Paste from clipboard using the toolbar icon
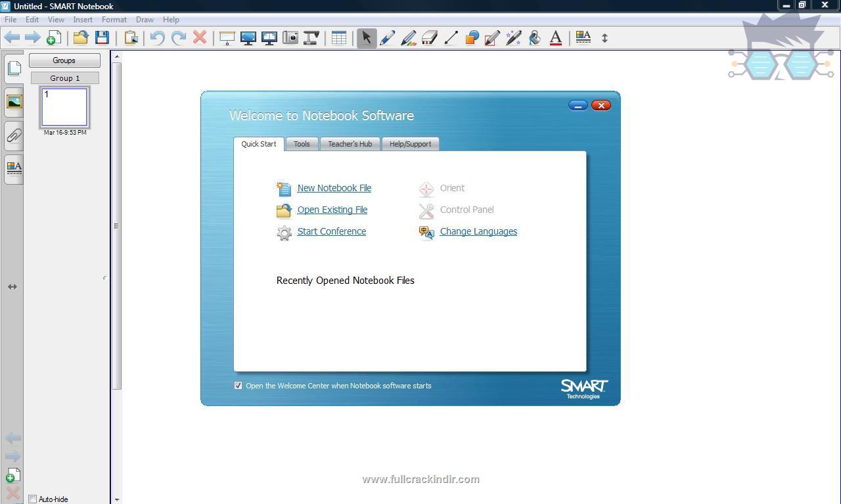The width and height of the screenshot is (841, 504). coord(131,37)
